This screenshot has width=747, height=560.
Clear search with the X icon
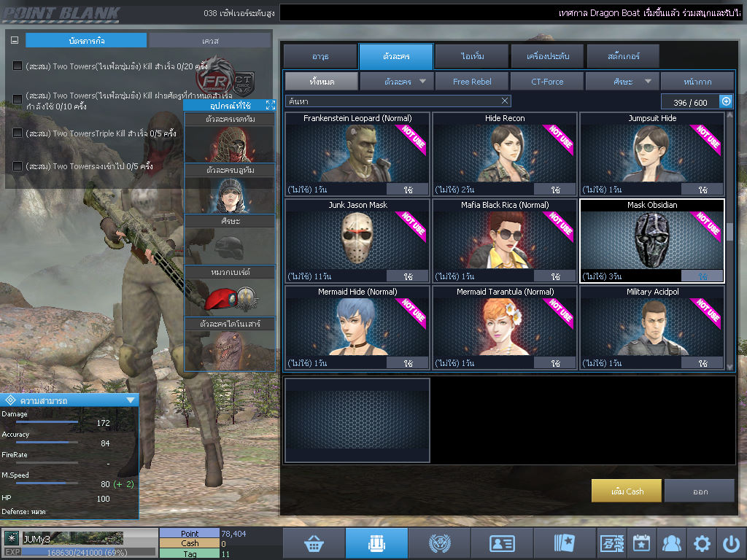tap(505, 101)
